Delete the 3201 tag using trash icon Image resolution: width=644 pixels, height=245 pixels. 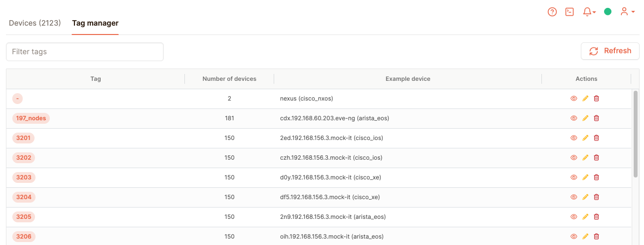click(596, 138)
